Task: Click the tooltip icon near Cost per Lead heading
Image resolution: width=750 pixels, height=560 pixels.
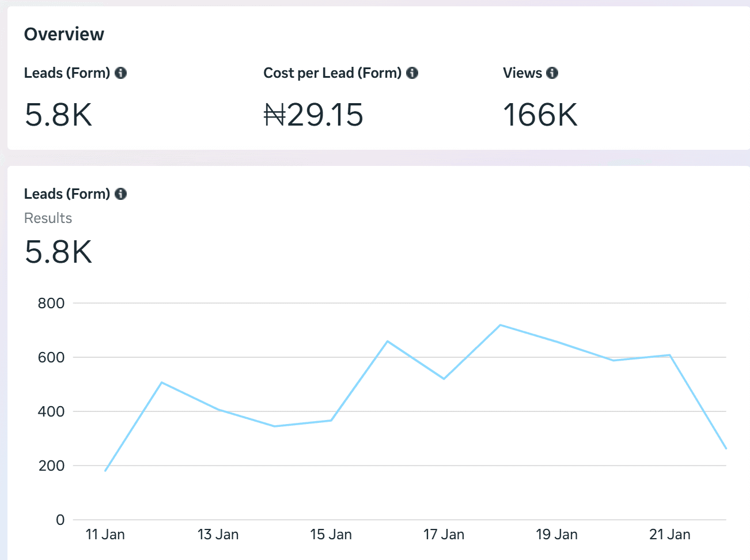Action: click(x=412, y=73)
